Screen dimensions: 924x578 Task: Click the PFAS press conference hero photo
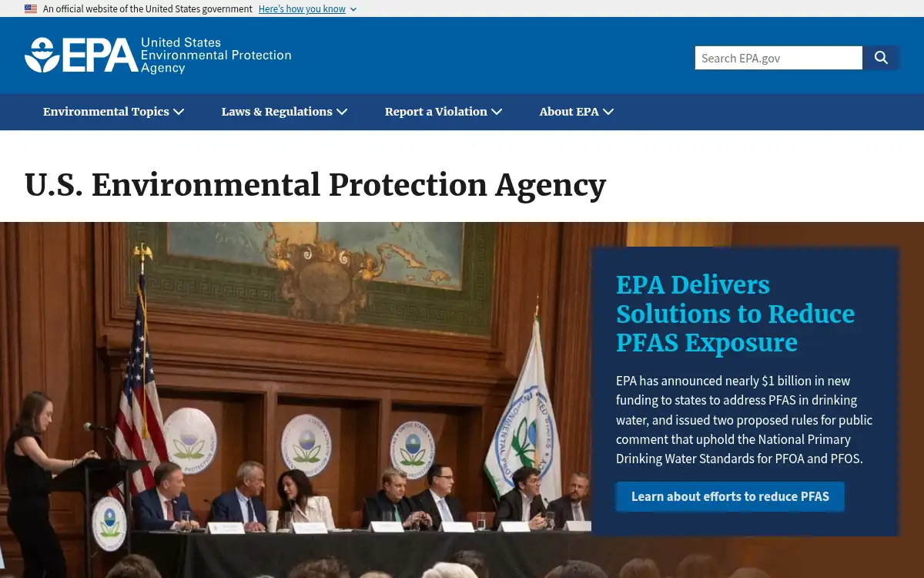pyautogui.click(x=296, y=400)
